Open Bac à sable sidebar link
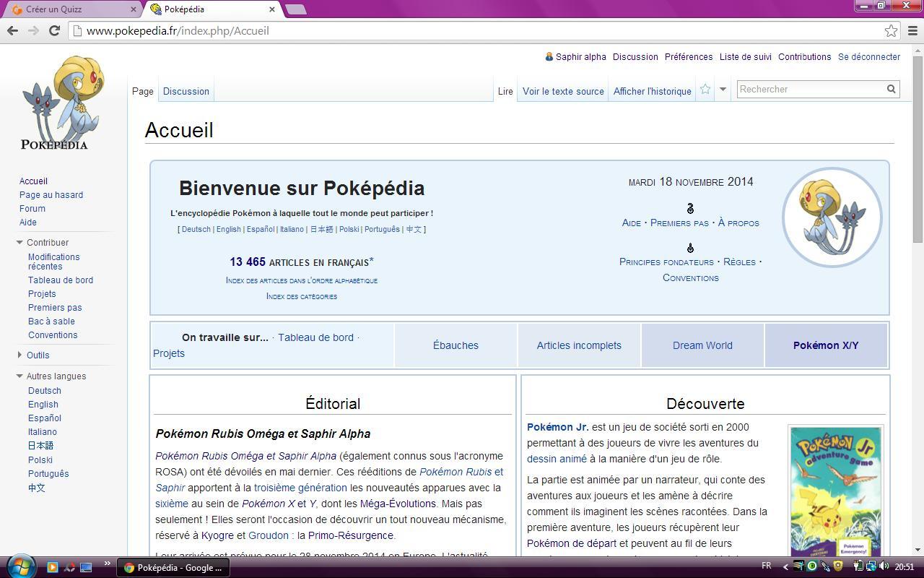924x578 pixels. 51,322
